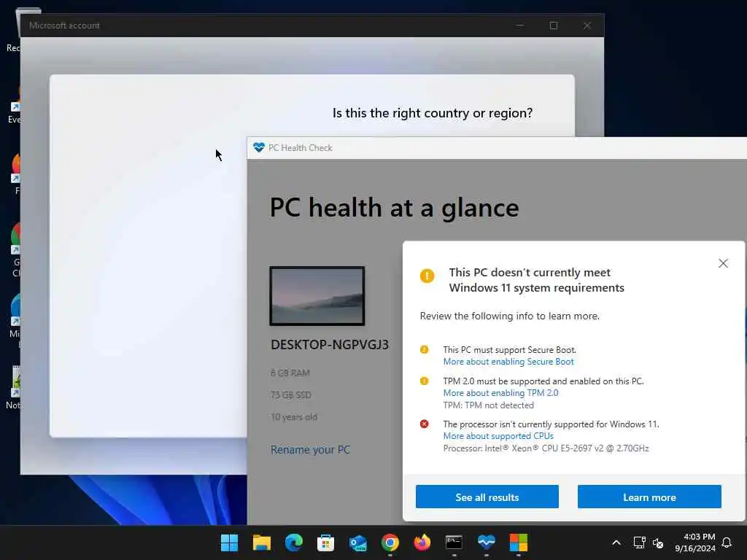The image size is (747, 560).
Task: Open More about enabling Secure Boot link
Action: pos(508,362)
